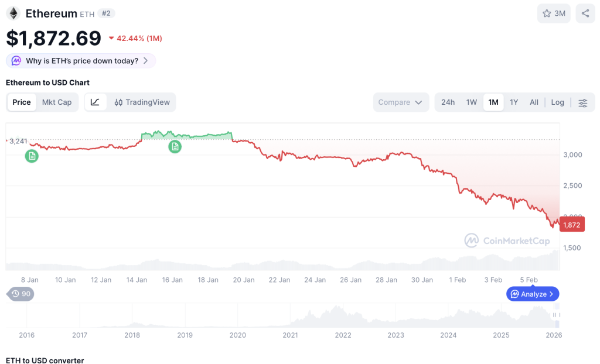Expand the Compare dropdown
Image resolution: width=600 pixels, height=364 pixels.
point(400,102)
